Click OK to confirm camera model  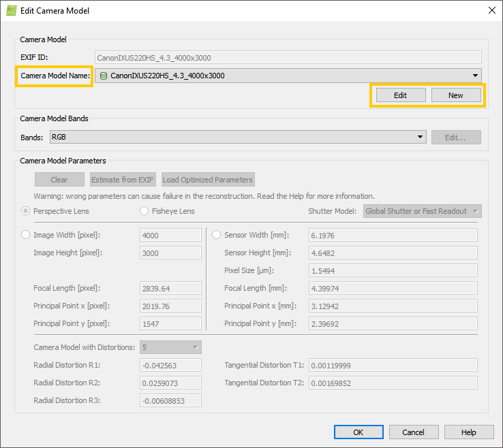359,432
